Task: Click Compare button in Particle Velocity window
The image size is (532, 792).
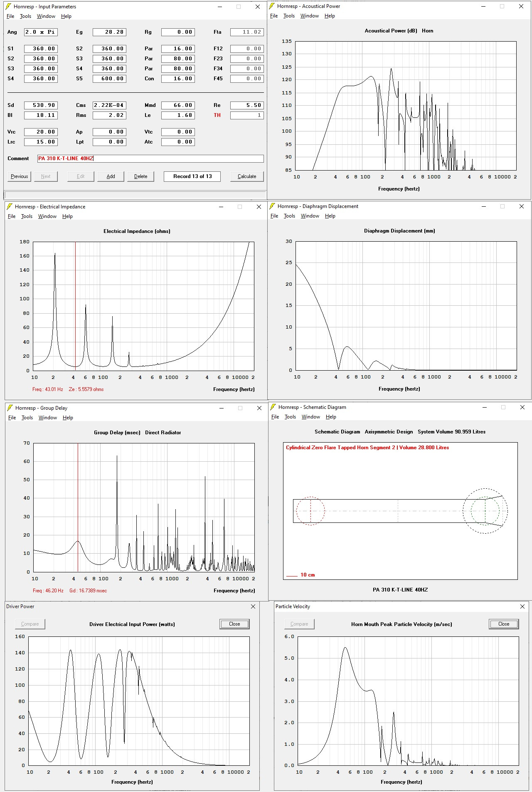Action: (299, 624)
